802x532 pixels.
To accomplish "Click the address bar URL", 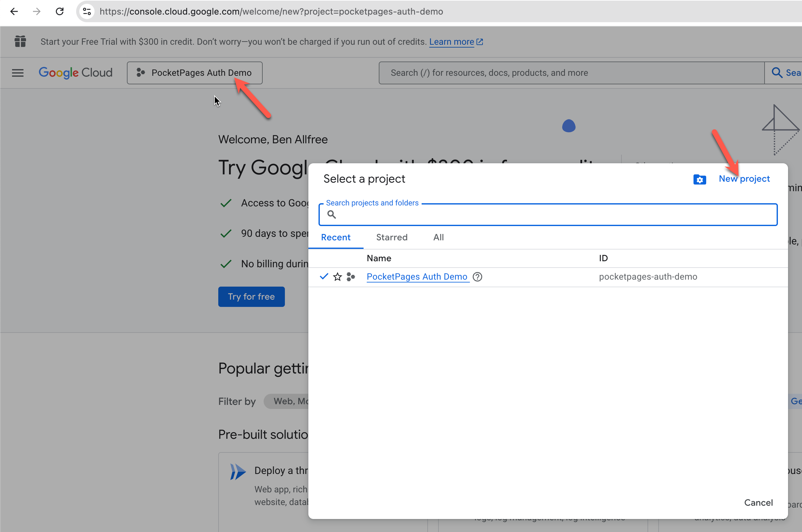I will click(271, 11).
